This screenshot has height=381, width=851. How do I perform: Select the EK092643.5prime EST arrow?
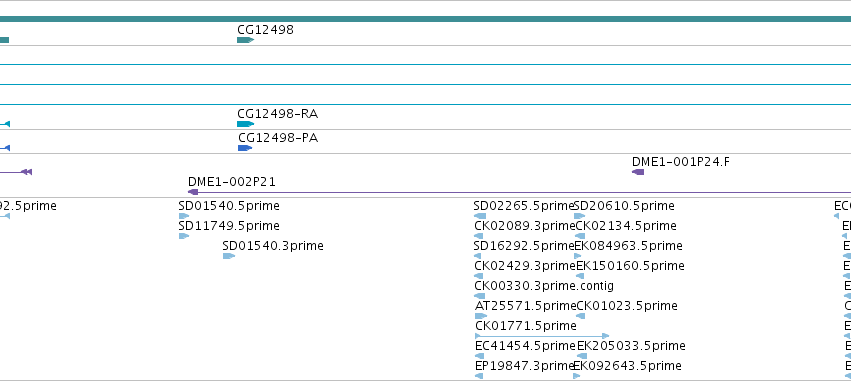click(x=577, y=376)
